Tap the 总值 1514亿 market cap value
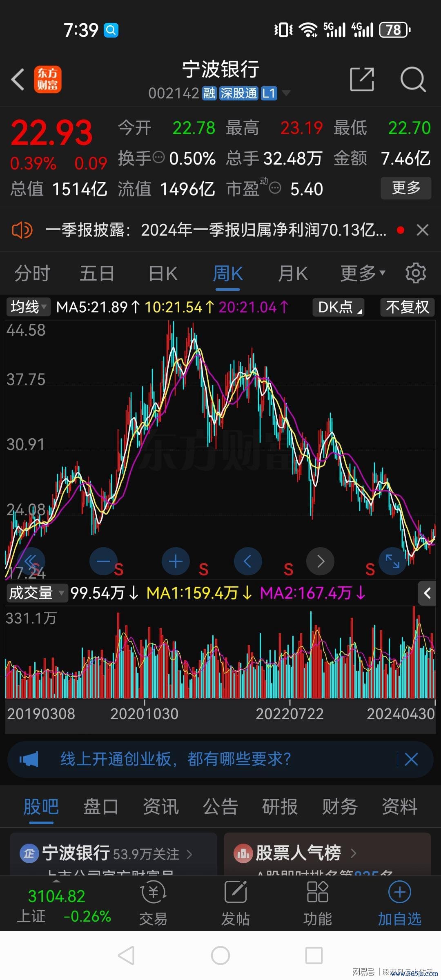The height and width of the screenshot is (980, 441). click(x=59, y=189)
